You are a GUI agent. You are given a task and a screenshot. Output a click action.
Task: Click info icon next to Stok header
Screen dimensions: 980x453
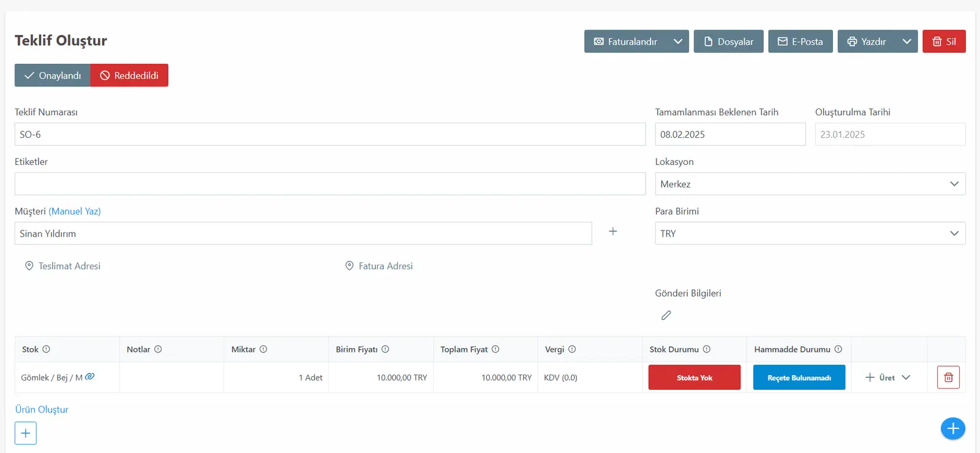coord(46,349)
